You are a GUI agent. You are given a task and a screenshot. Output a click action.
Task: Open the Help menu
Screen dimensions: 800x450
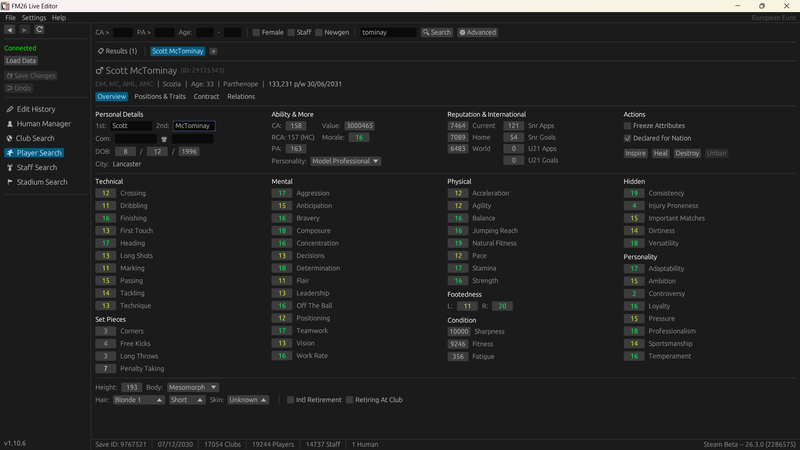pos(59,17)
